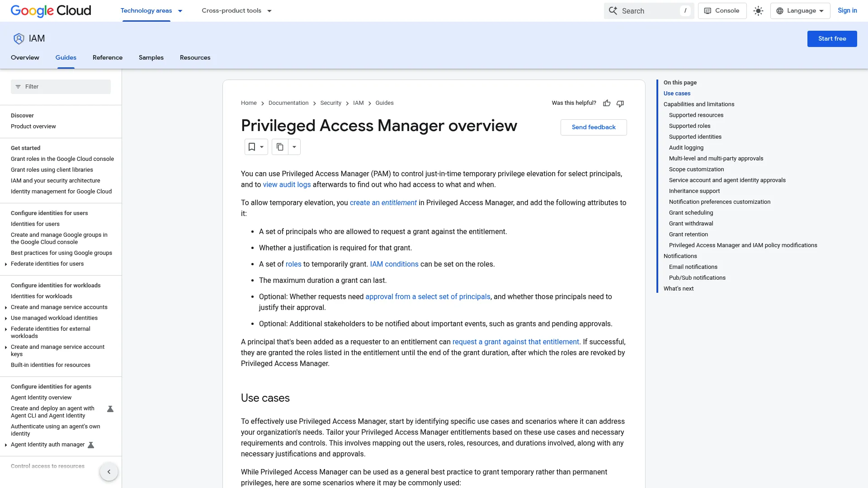The height and width of the screenshot is (488, 868).
Task: Click the thumbs up helpful icon
Action: [x=607, y=103]
